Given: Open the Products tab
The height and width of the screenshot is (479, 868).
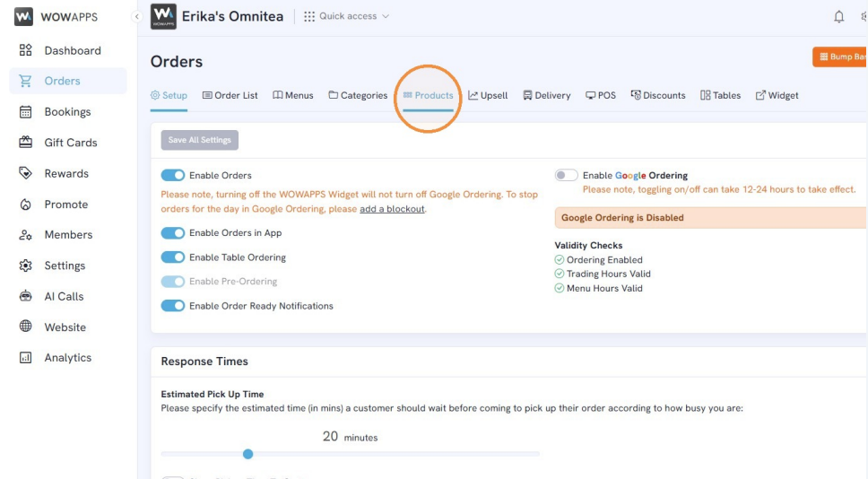Looking at the screenshot, I should (428, 95).
